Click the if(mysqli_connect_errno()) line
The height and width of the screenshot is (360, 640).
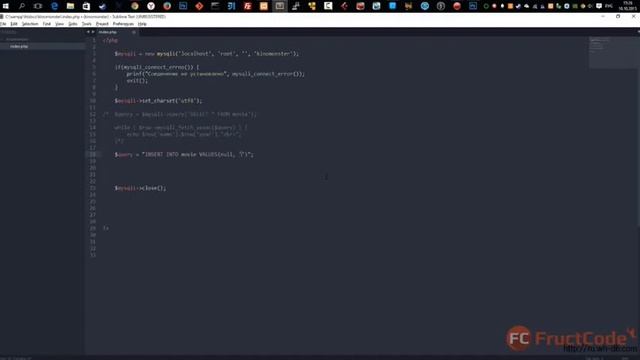[157, 67]
